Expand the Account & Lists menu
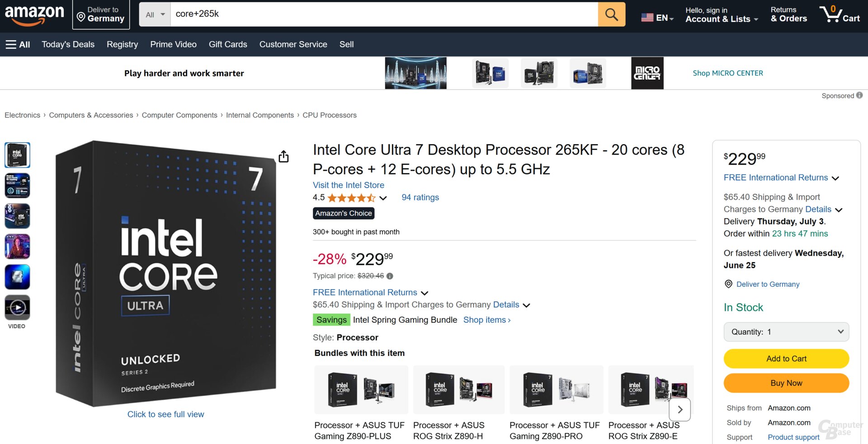868x444 pixels. (722, 15)
